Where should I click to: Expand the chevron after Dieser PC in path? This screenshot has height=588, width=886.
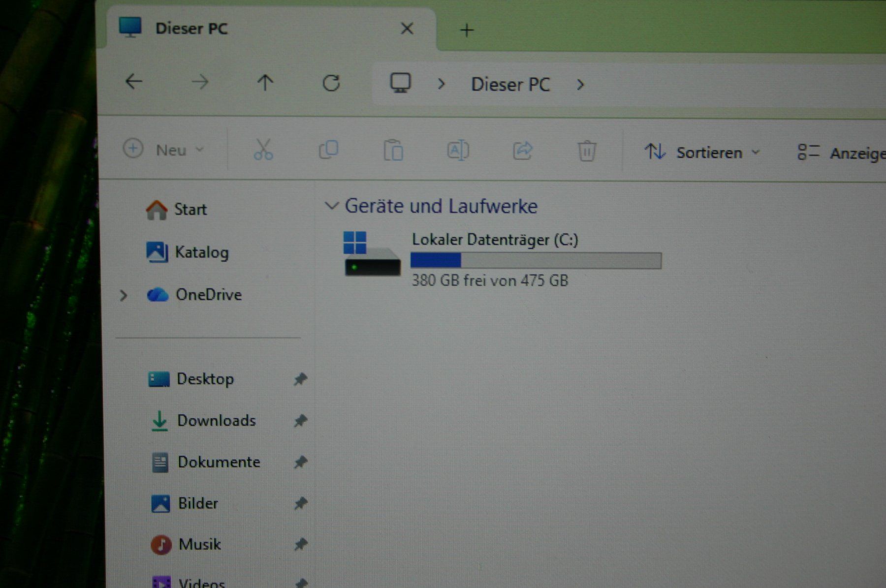click(x=581, y=85)
